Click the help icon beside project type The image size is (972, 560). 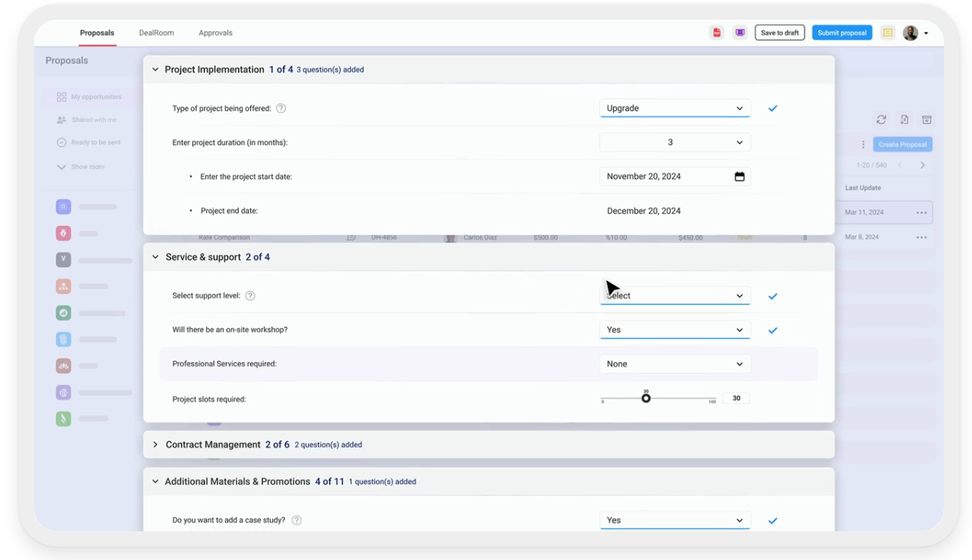coord(281,108)
